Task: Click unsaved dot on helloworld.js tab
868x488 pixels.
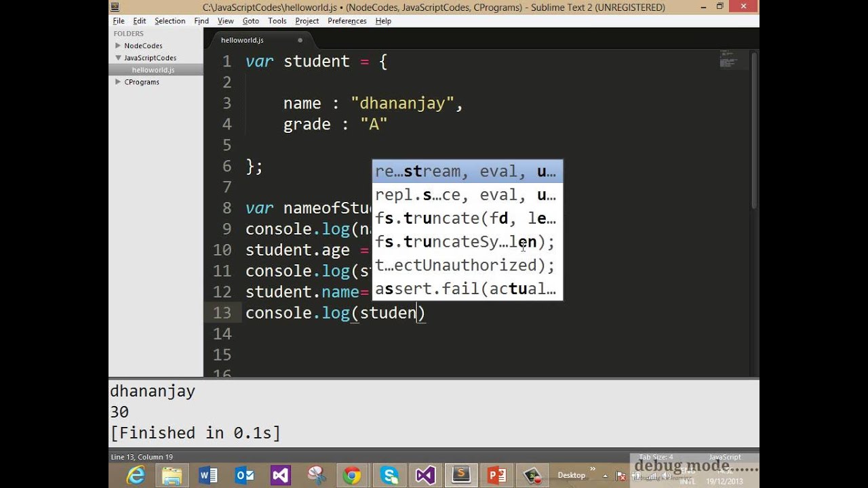Action: [300, 40]
